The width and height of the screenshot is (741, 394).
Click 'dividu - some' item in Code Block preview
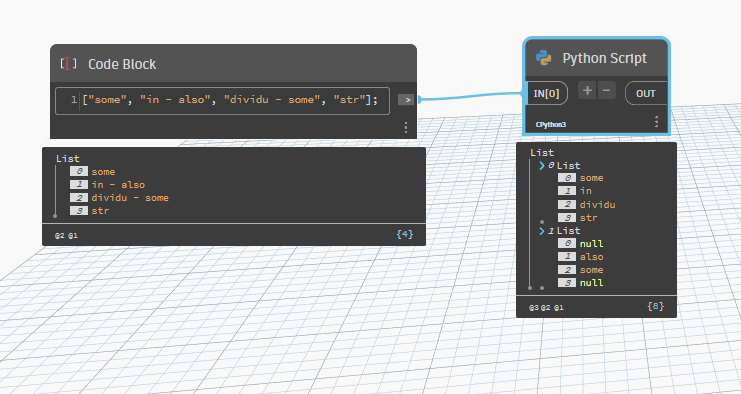[130, 198]
